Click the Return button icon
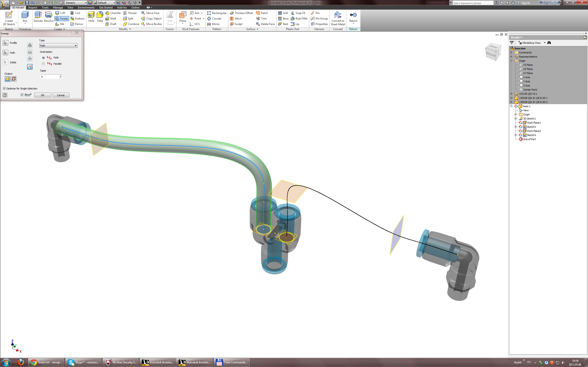This screenshot has width=588, height=367. 353,15
